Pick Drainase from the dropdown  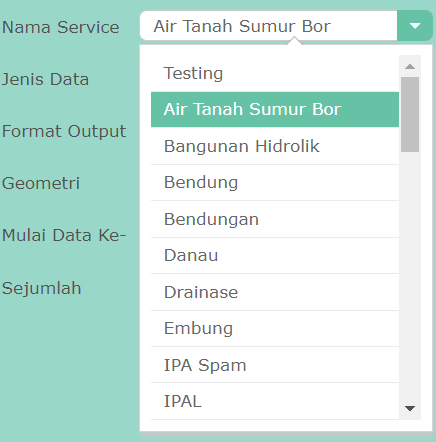coord(275,292)
